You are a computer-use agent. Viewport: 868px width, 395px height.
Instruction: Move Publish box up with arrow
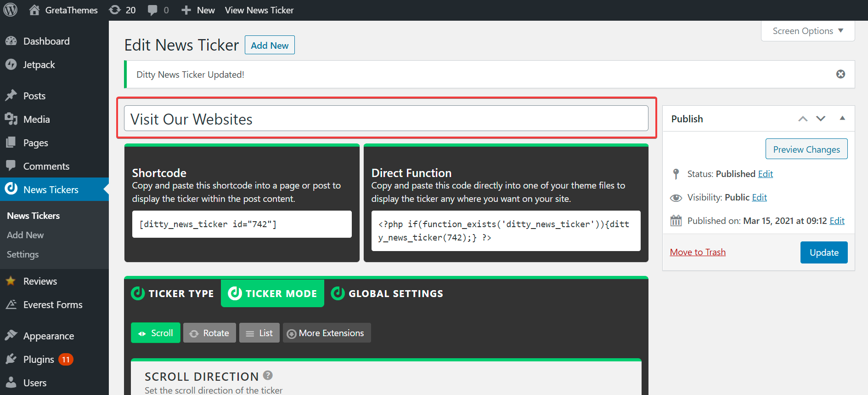click(803, 119)
